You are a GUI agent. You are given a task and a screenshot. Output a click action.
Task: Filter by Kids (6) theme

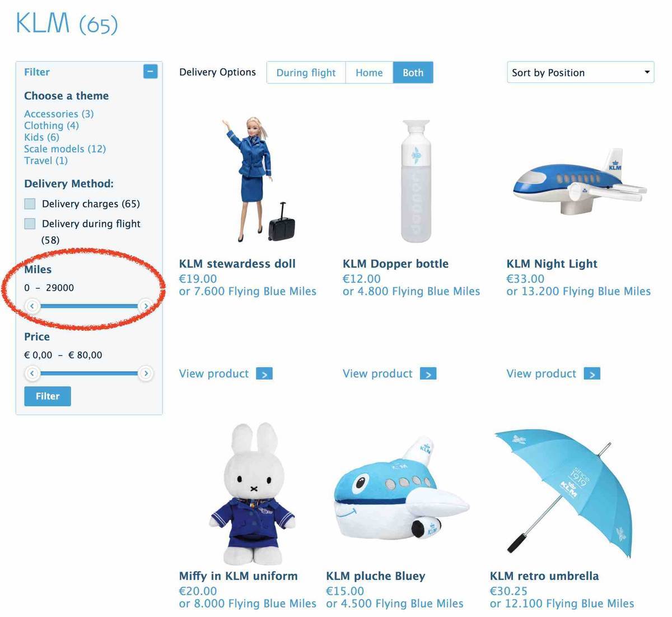(x=41, y=137)
